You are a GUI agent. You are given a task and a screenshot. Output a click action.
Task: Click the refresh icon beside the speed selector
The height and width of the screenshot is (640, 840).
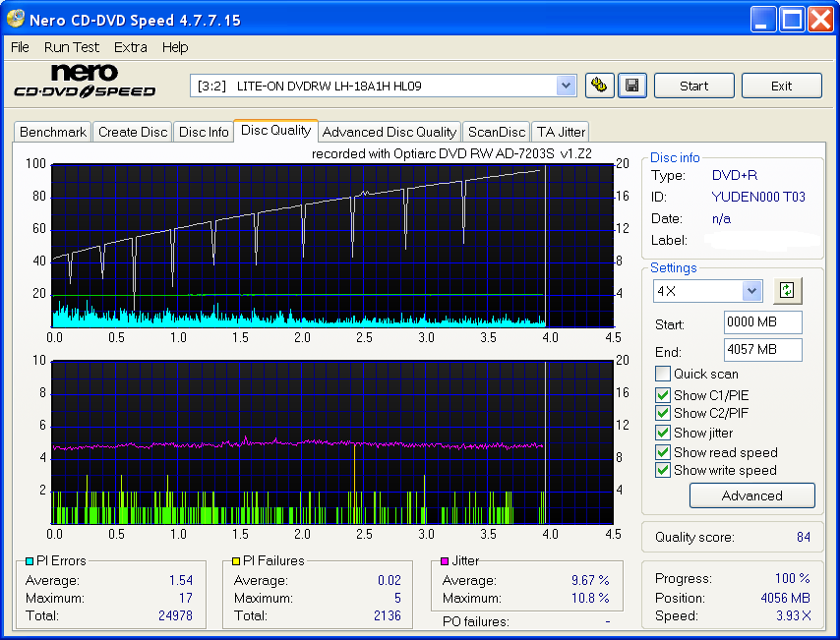coord(786,291)
